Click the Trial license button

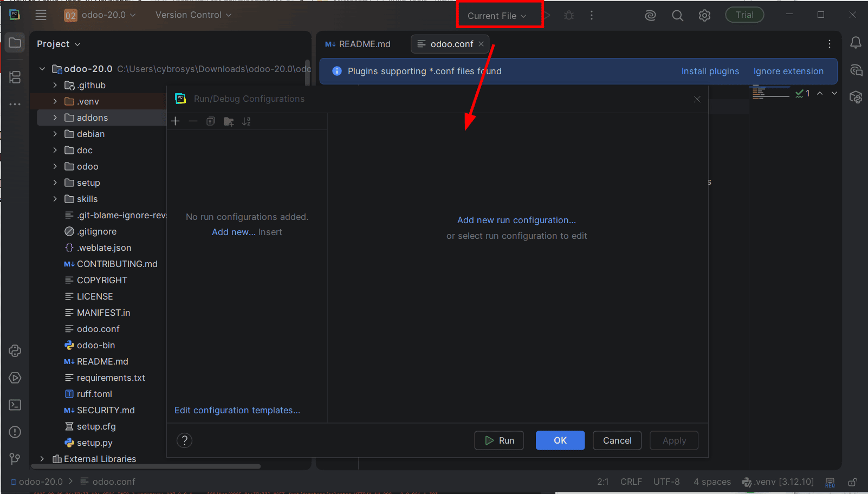[744, 15]
